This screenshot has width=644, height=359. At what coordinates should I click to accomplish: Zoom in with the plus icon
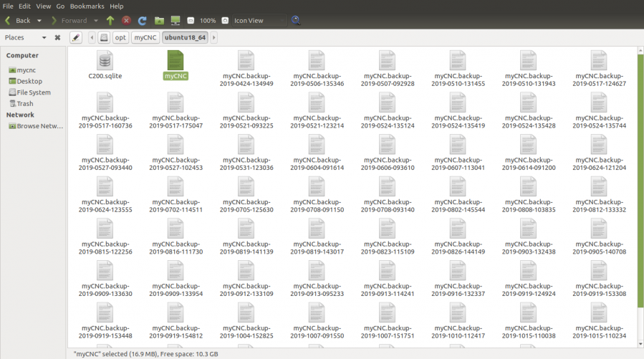[x=225, y=21]
